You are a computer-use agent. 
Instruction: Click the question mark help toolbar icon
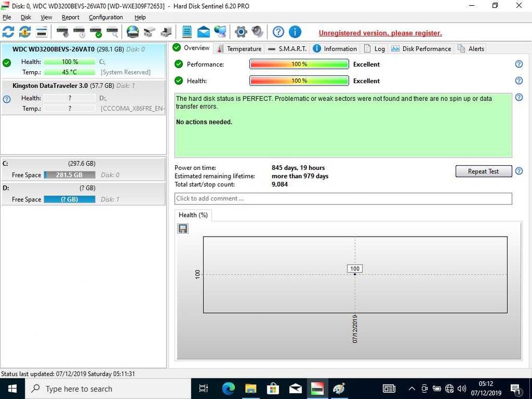click(x=278, y=32)
